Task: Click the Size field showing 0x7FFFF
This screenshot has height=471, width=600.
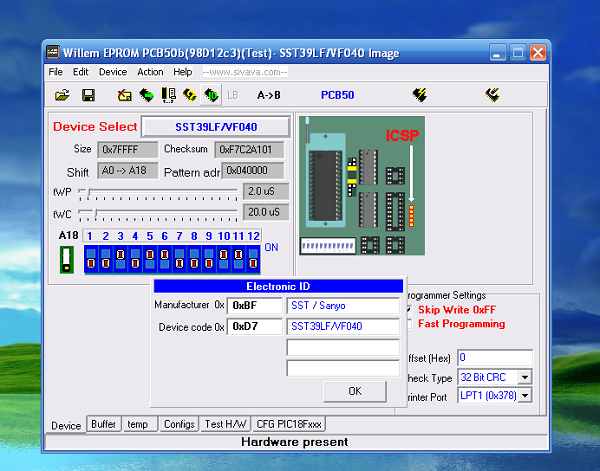Action: point(127,149)
